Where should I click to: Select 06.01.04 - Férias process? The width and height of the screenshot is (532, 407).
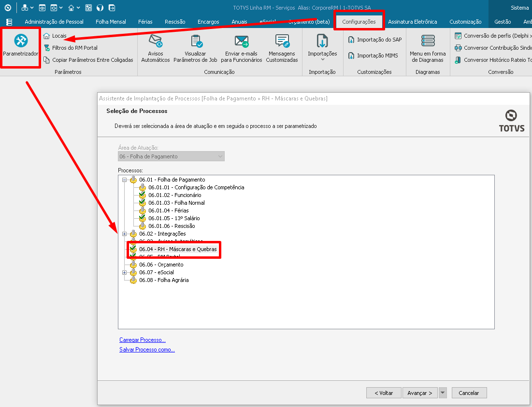click(x=168, y=211)
